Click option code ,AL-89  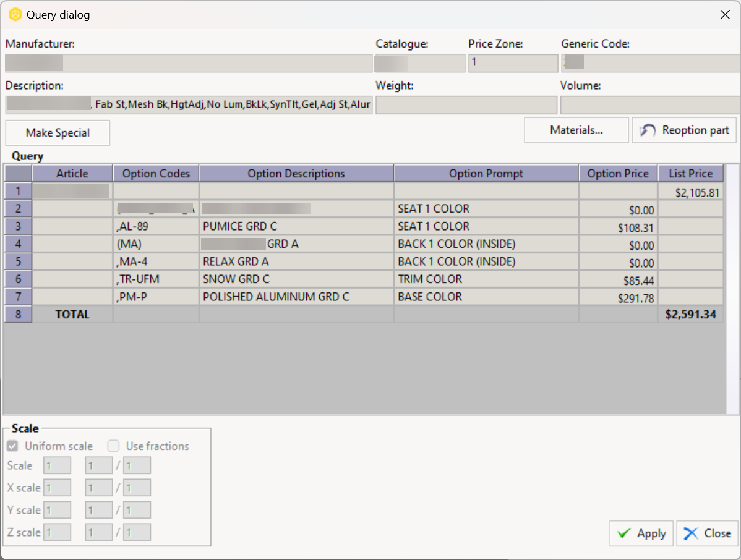click(156, 226)
